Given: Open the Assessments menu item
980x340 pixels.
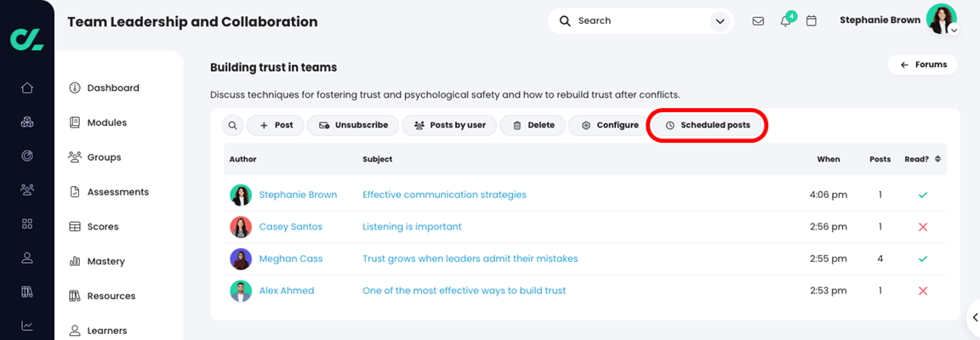Looking at the screenshot, I should pos(117,192).
